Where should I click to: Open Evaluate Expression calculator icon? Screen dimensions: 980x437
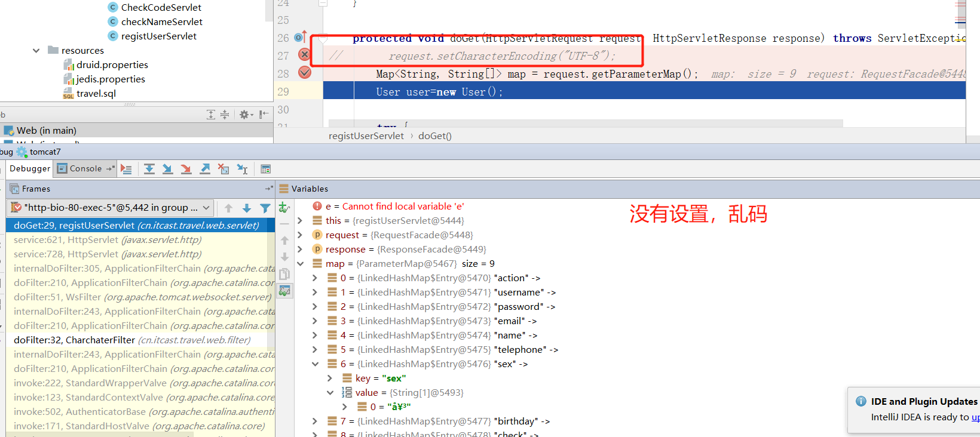[266, 169]
